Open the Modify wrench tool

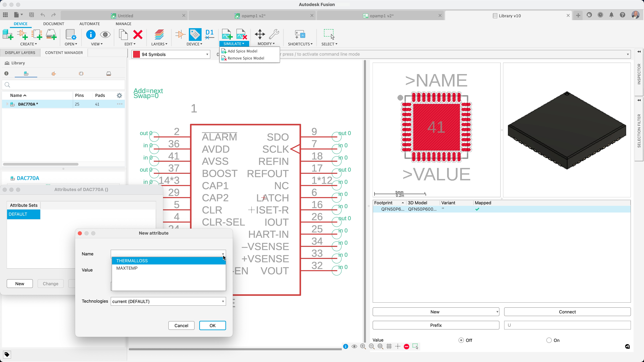(274, 34)
